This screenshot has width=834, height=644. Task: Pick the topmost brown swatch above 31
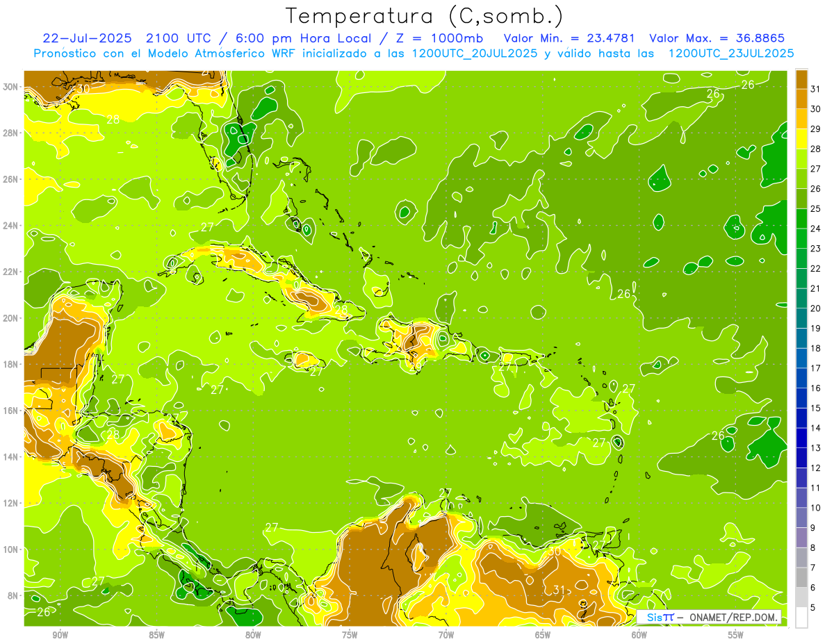pyautogui.click(x=801, y=78)
